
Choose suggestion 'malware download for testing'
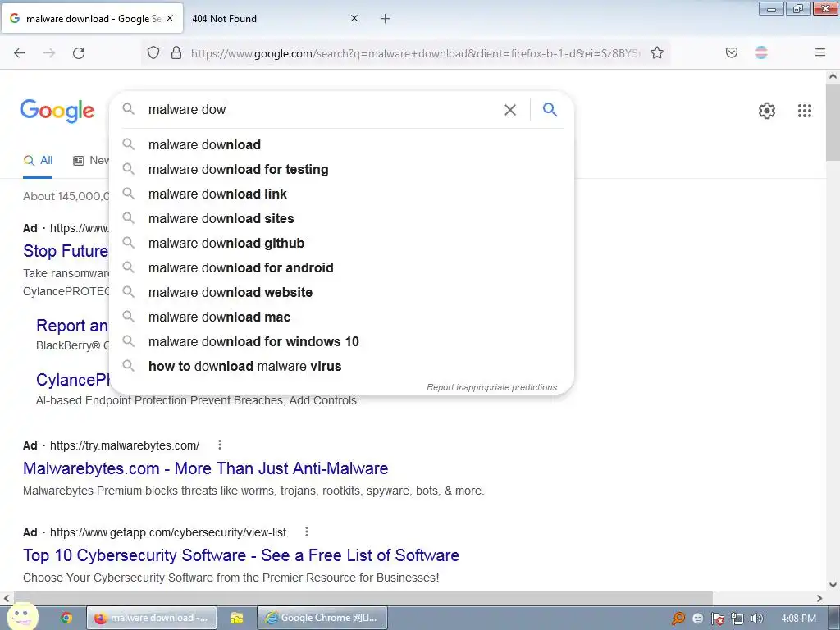pos(341,169)
